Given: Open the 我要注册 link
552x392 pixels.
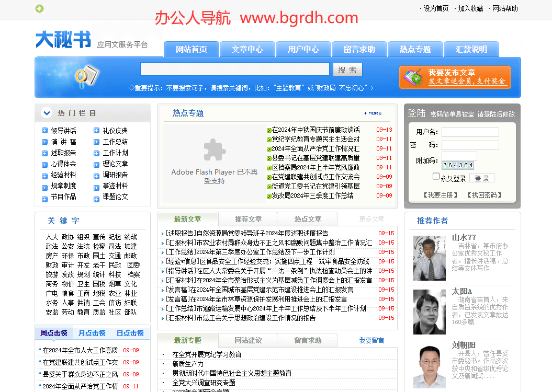Looking at the screenshot, I should pyautogui.click(x=440, y=195).
